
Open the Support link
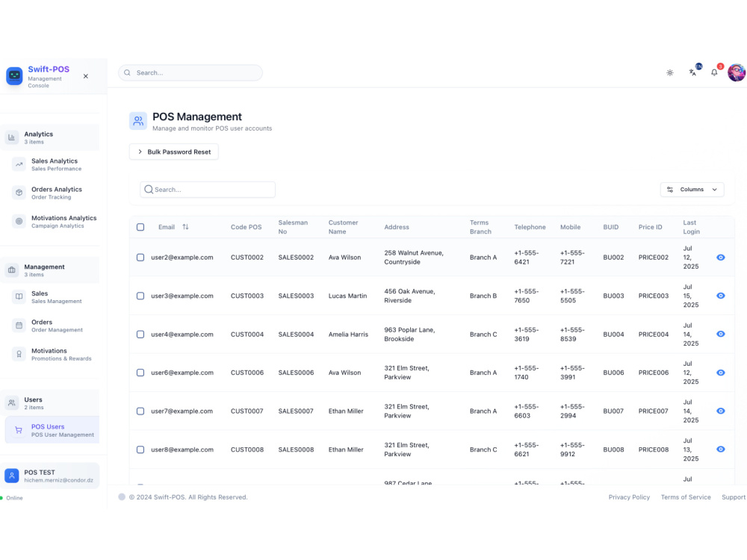[x=734, y=497]
